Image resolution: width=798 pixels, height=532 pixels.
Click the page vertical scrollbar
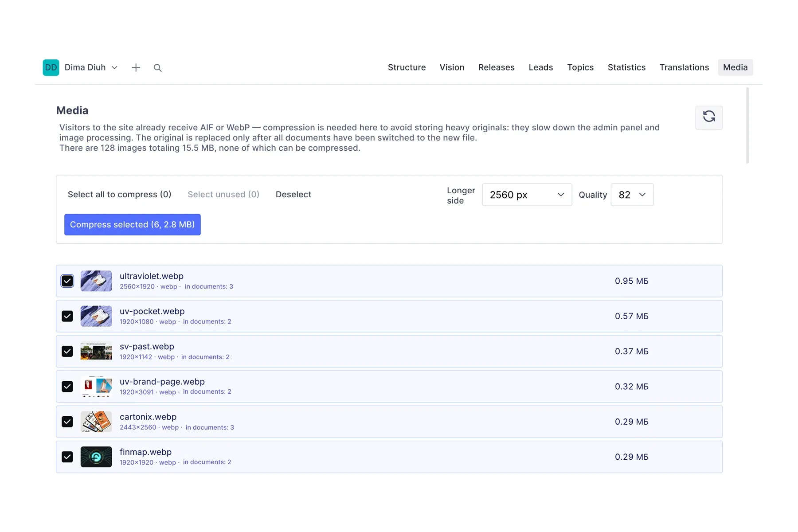coord(747,125)
